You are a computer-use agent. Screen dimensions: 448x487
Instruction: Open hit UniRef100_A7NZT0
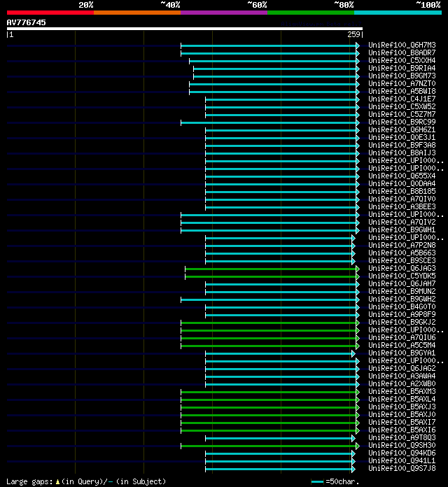(402, 83)
